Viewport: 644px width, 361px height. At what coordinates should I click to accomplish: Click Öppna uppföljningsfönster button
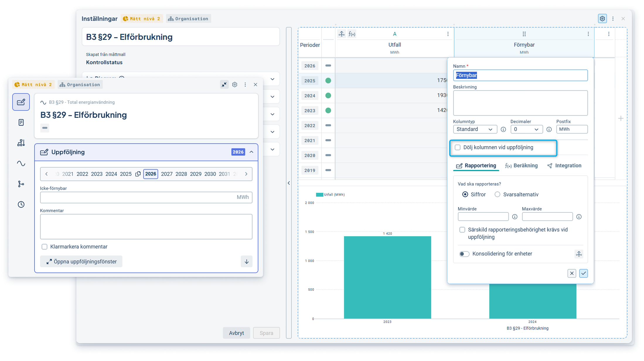(x=81, y=262)
